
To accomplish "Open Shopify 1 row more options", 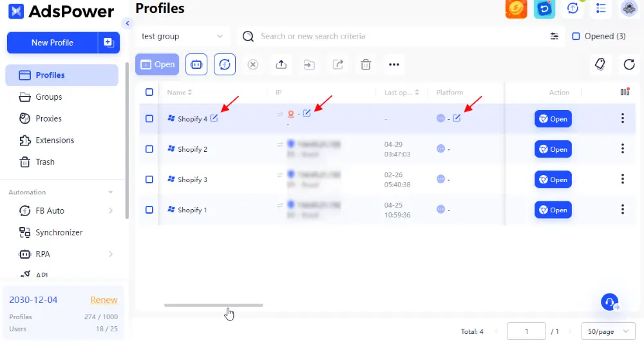I will pyautogui.click(x=623, y=209).
